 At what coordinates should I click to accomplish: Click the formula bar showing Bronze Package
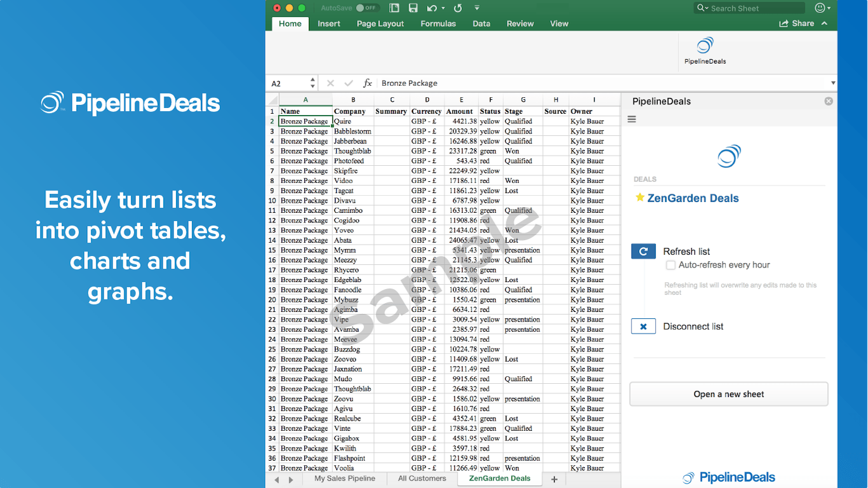(x=602, y=83)
